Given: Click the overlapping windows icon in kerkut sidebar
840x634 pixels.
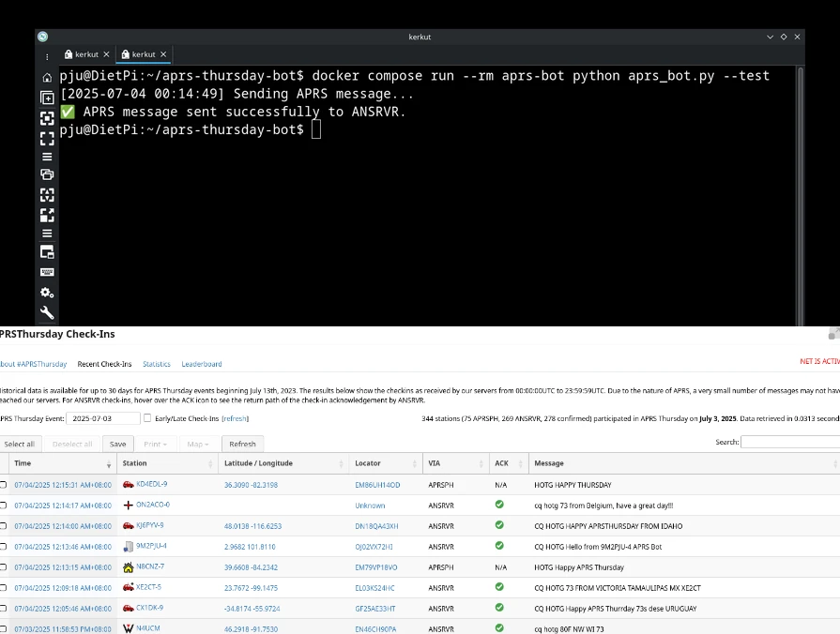Looking at the screenshot, I should coord(47,174).
